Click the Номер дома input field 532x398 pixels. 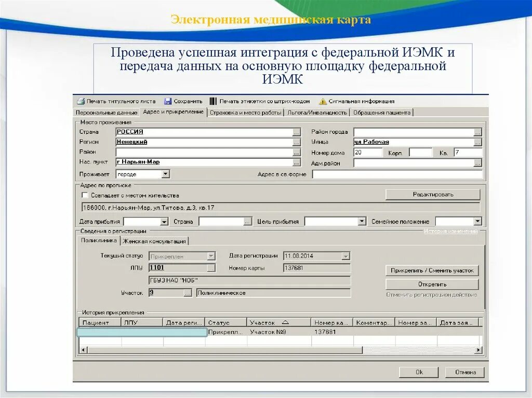tap(368, 153)
